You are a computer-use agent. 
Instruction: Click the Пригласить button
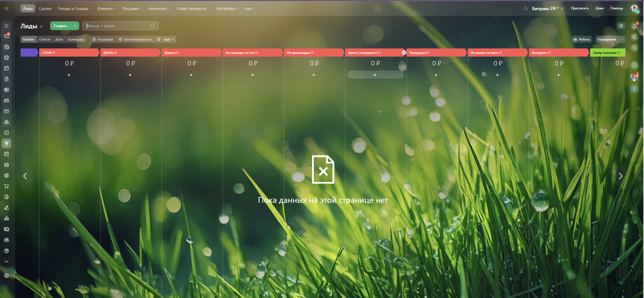tap(580, 8)
